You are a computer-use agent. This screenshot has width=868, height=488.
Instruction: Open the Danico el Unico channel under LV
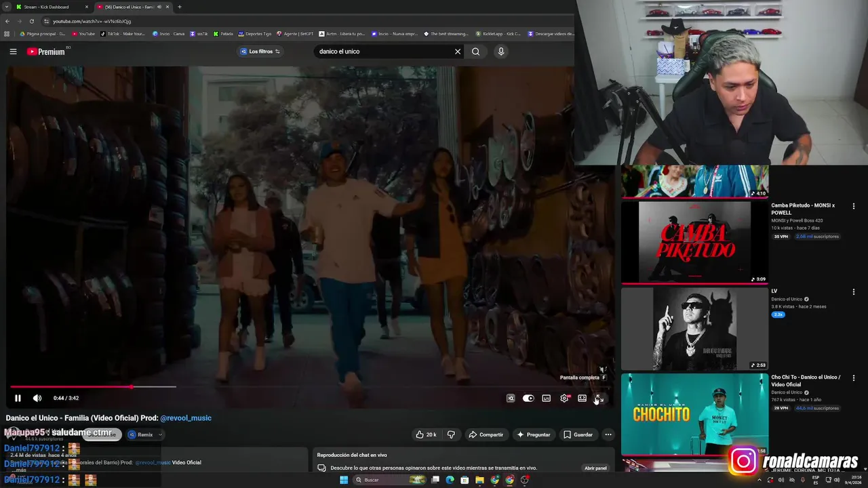pos(787,299)
